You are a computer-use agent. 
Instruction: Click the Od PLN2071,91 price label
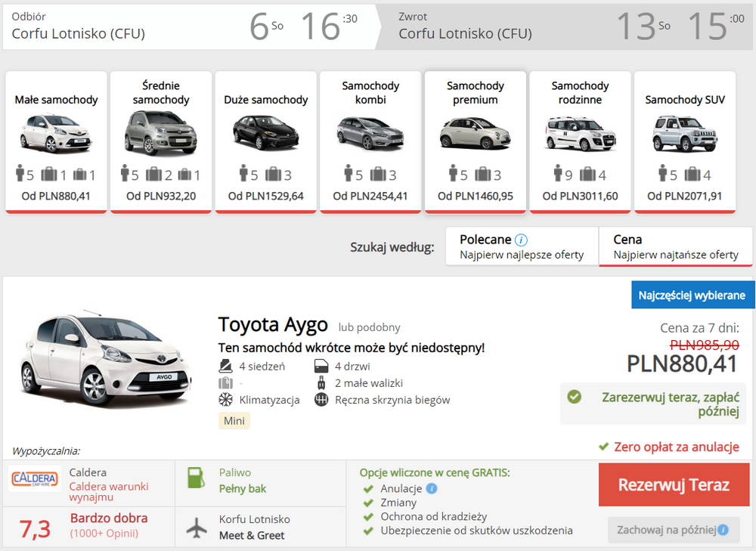click(685, 197)
